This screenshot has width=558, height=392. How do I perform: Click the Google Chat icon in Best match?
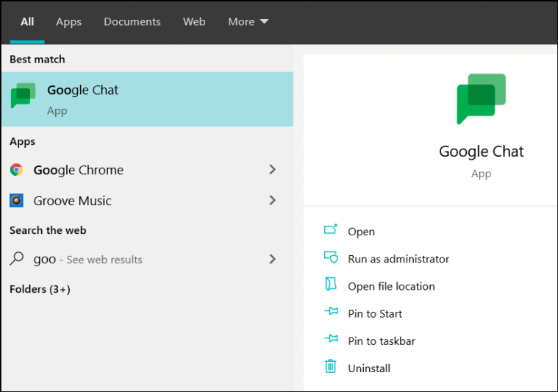click(24, 96)
